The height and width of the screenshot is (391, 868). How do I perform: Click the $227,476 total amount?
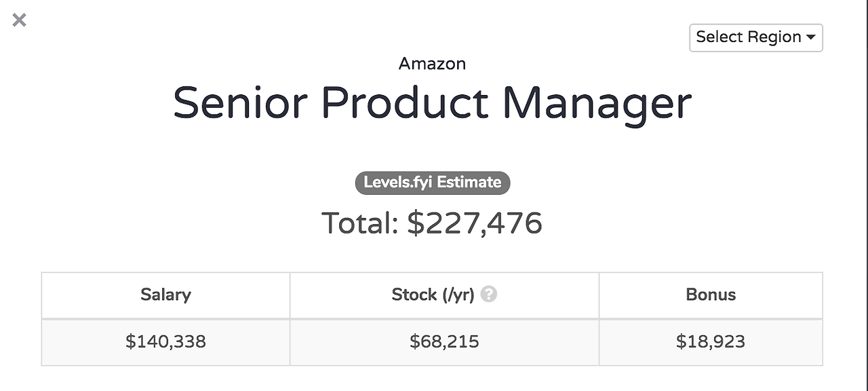coord(475,223)
